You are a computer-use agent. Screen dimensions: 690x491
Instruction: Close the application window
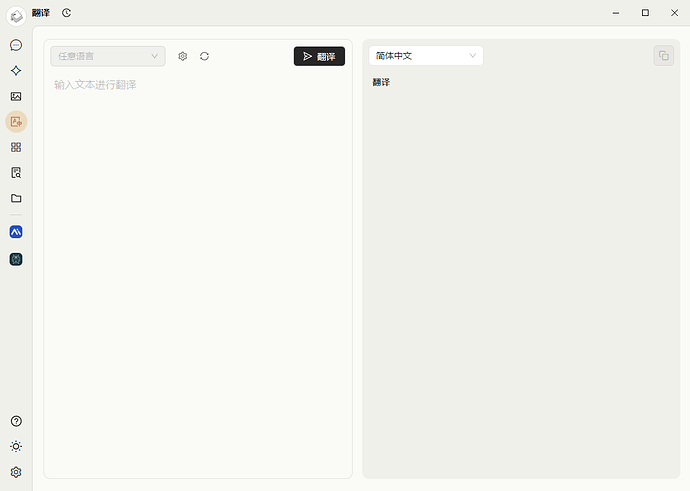point(674,13)
